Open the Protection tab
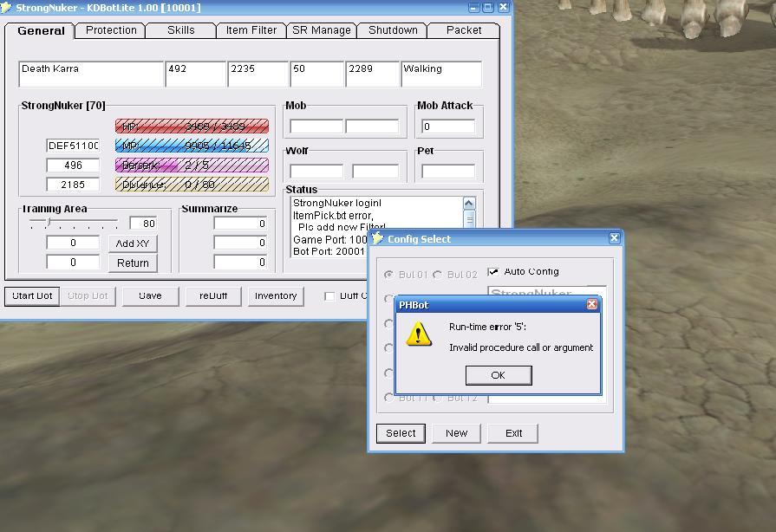776x532 pixels. point(111,30)
